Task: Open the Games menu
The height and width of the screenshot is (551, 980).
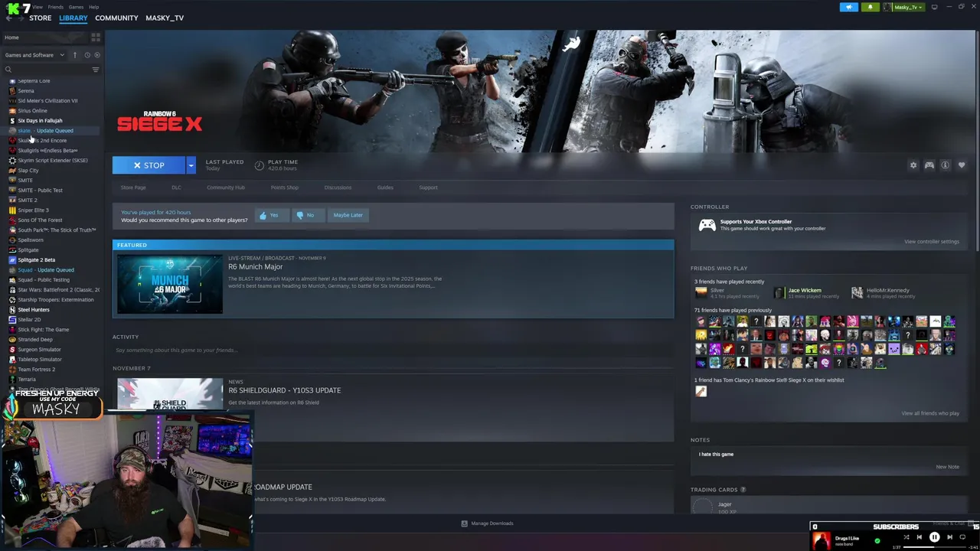Action: (76, 7)
